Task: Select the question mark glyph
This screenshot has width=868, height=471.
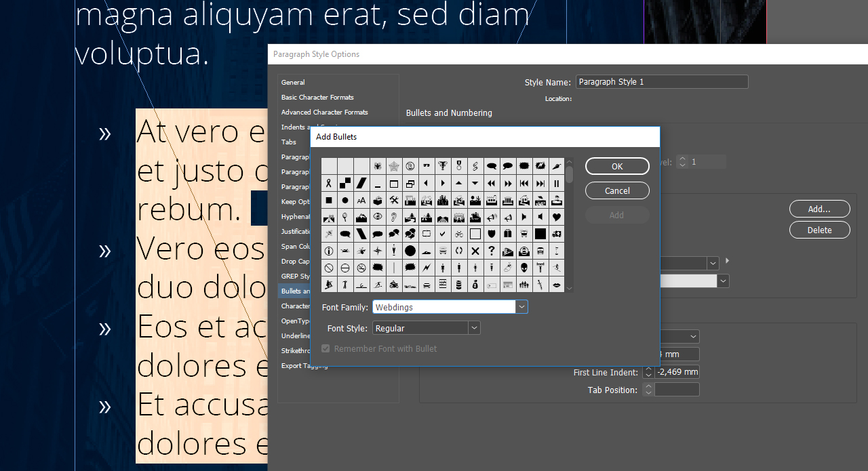Action: pos(492,251)
